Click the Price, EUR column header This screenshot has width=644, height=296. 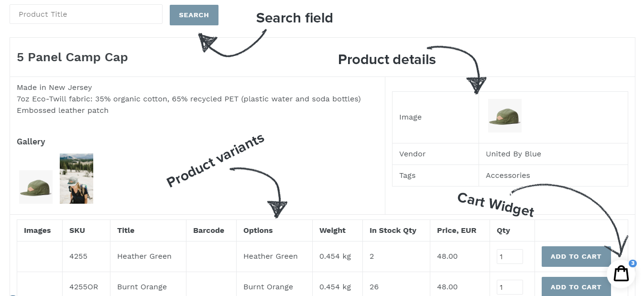[x=457, y=230]
